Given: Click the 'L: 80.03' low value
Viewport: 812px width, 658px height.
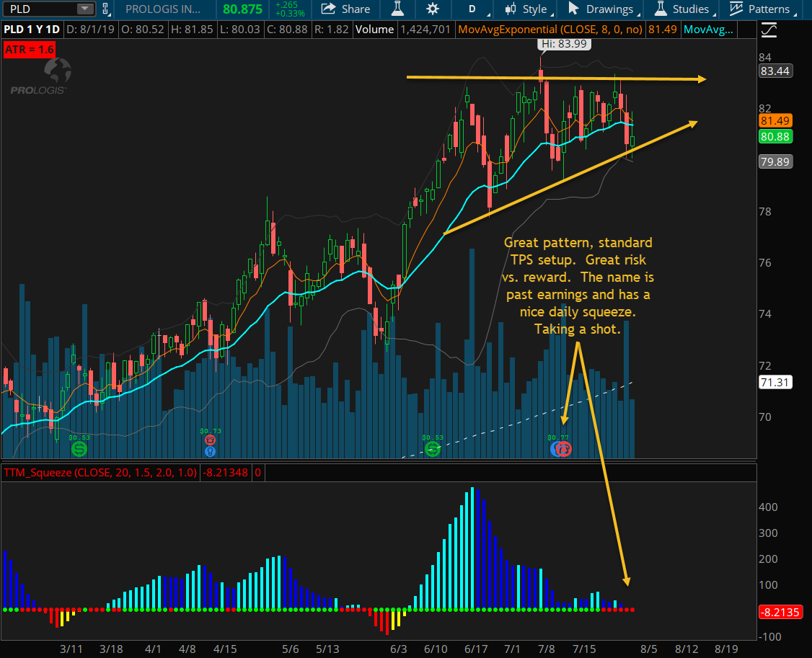Looking at the screenshot, I should [239, 30].
